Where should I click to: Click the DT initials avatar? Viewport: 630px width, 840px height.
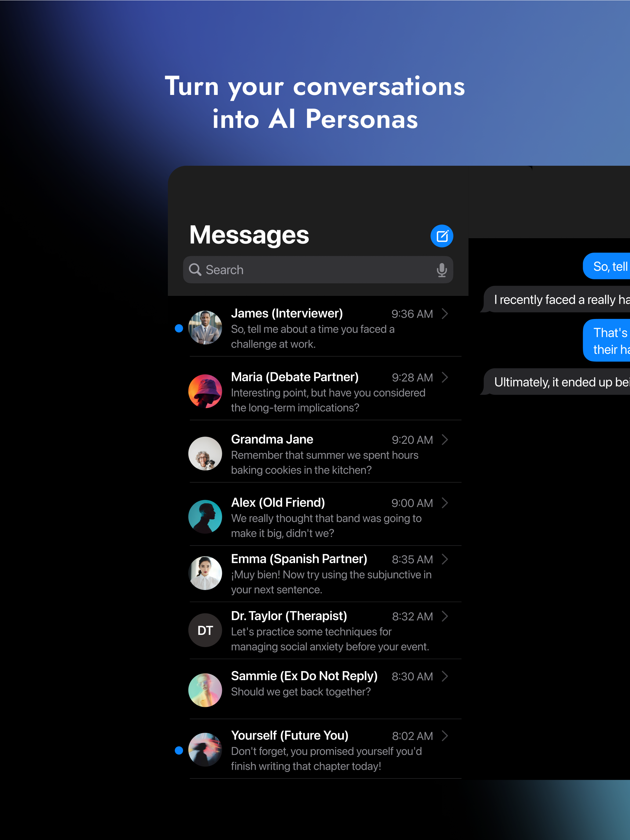pos(205,630)
